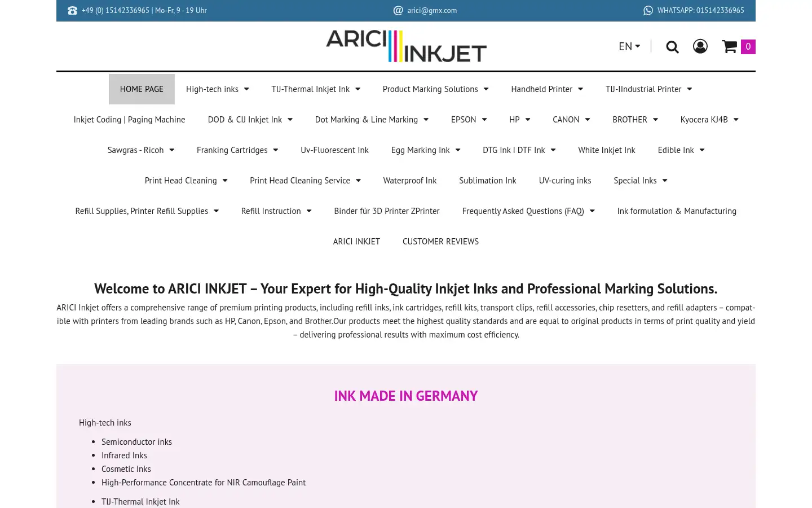Open TIJ-Thermal Inkjet Ink list link
Viewport: 812px width, 508px height.
(x=140, y=502)
